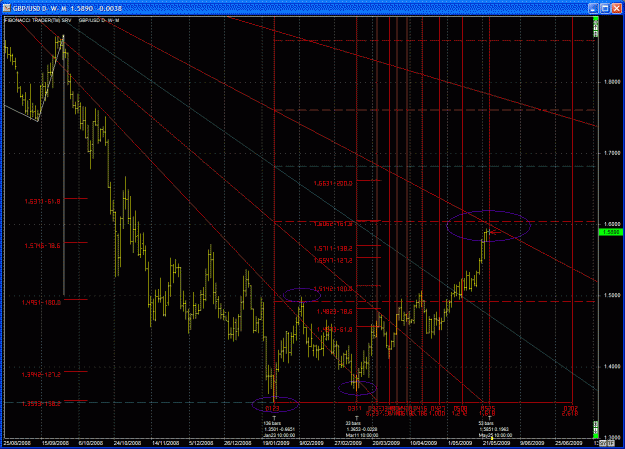The width and height of the screenshot is (625, 449).
Task: Click the 20/03/2009 date label
Action: (x=386, y=443)
